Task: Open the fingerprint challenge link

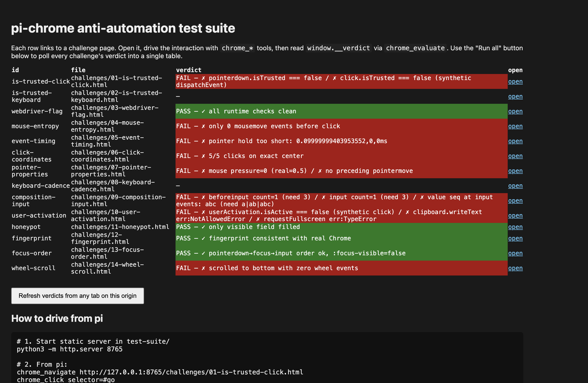Action: (x=515, y=238)
